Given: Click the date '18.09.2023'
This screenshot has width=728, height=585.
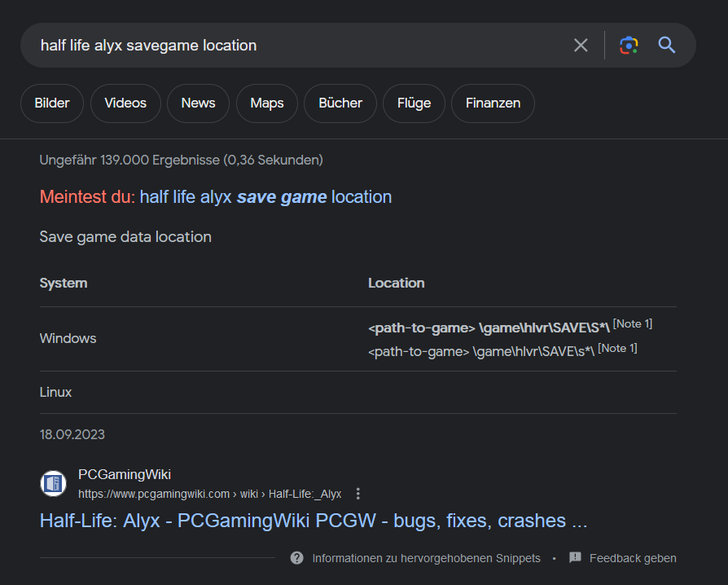Looking at the screenshot, I should click(x=72, y=434).
